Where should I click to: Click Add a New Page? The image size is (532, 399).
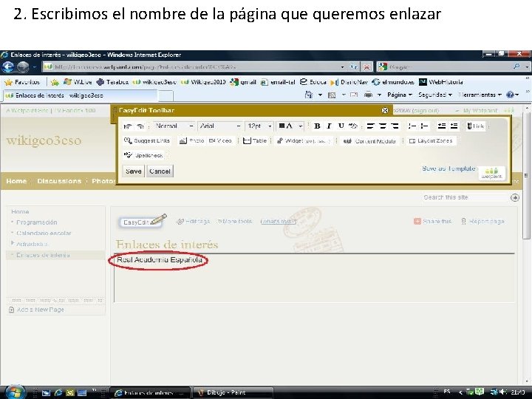(37, 310)
